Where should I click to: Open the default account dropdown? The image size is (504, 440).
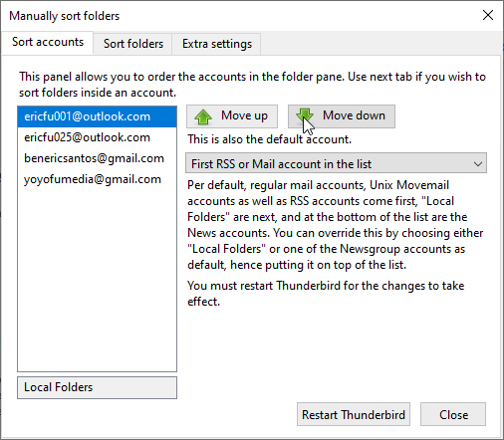click(336, 163)
